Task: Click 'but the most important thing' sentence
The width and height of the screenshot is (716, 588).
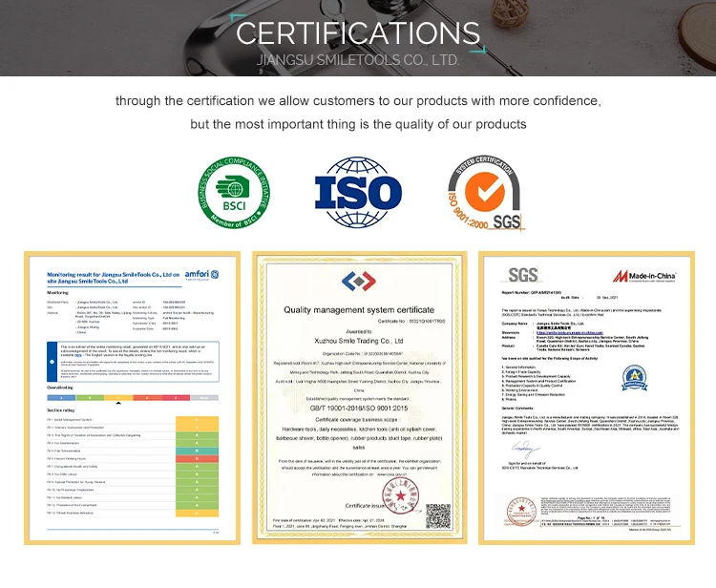Action: 358,124
